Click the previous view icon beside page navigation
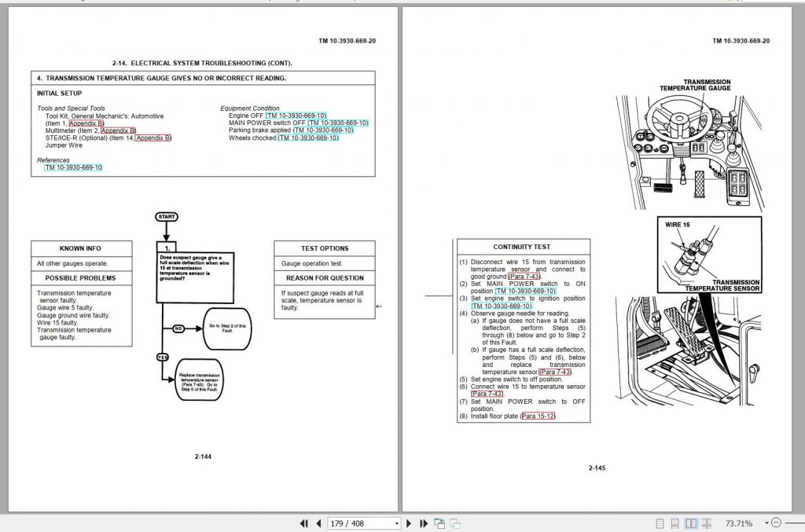 (x=440, y=523)
